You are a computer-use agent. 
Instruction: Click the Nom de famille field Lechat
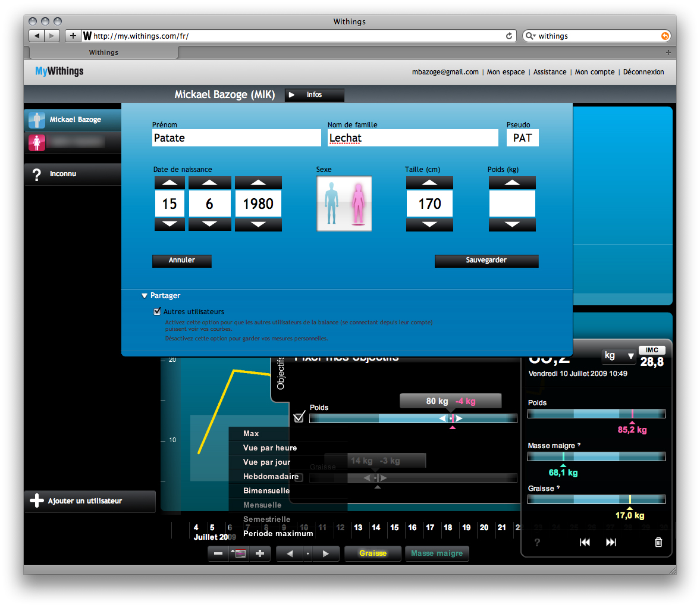coord(413,138)
